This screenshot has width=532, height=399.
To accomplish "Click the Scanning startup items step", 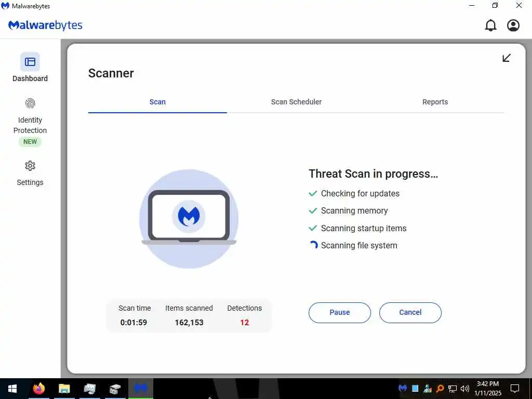I will pyautogui.click(x=363, y=228).
